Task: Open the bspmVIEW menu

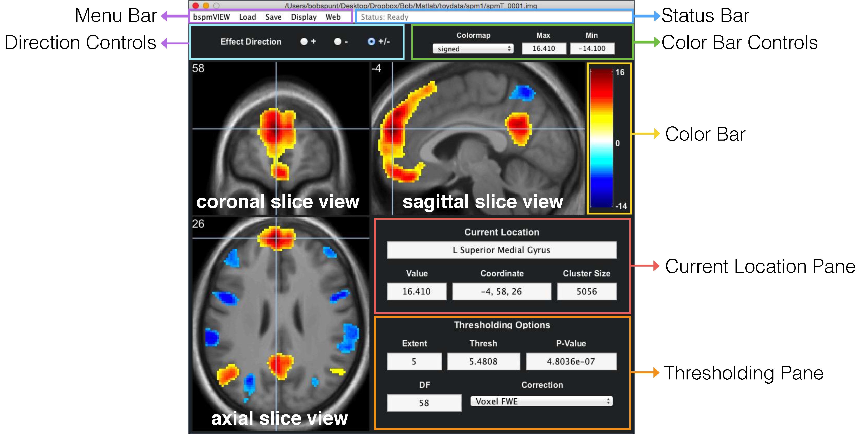Action: [211, 17]
